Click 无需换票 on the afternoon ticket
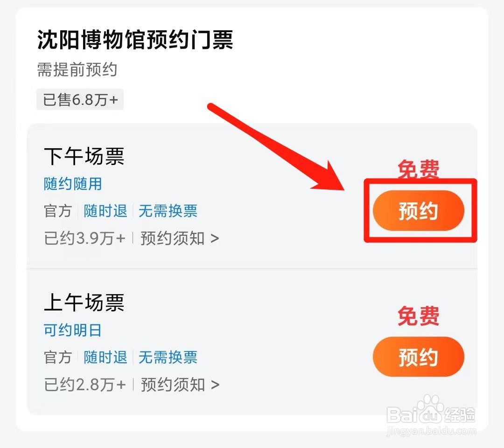The image size is (504, 448). (168, 211)
